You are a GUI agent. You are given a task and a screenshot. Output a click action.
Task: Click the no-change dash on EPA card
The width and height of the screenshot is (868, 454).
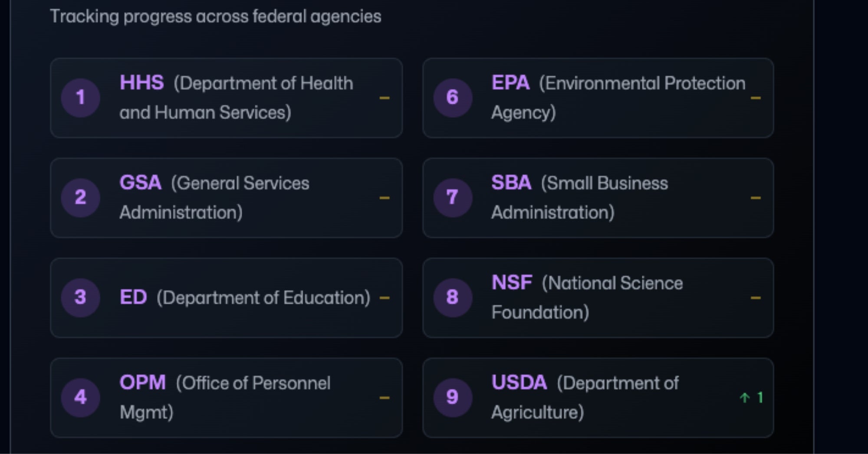(x=756, y=98)
